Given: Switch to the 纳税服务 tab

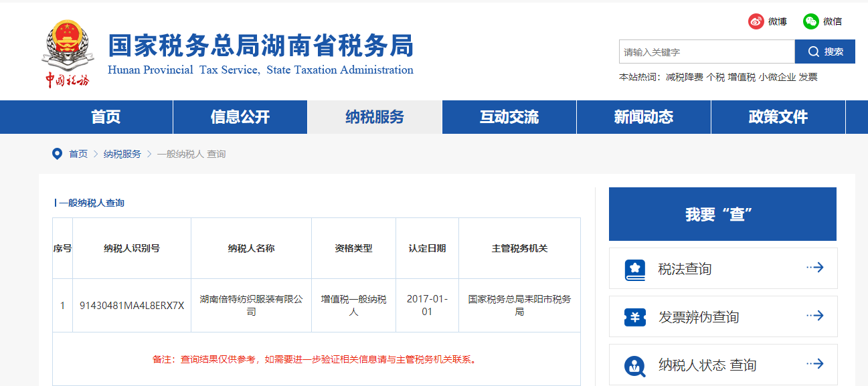Looking at the screenshot, I should pos(375,117).
